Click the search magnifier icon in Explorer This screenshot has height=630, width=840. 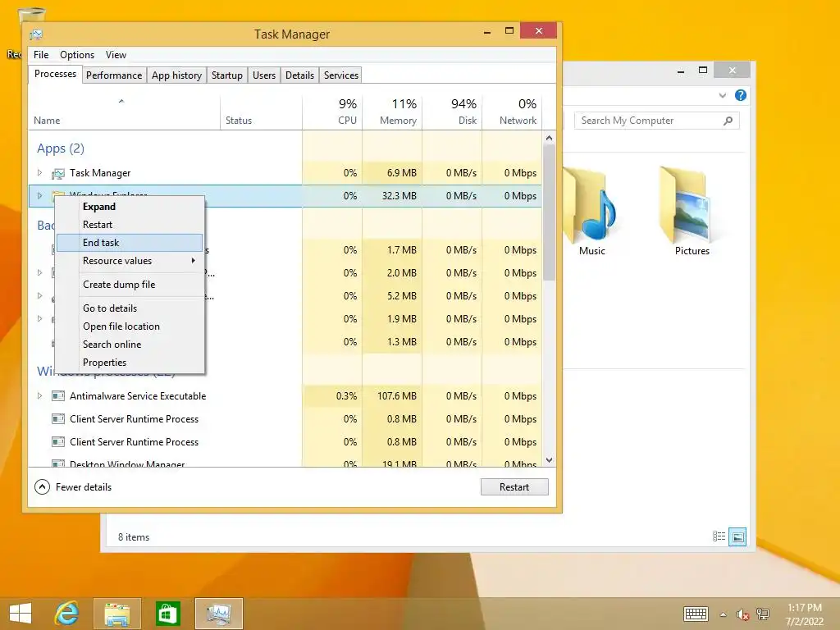[x=728, y=121]
